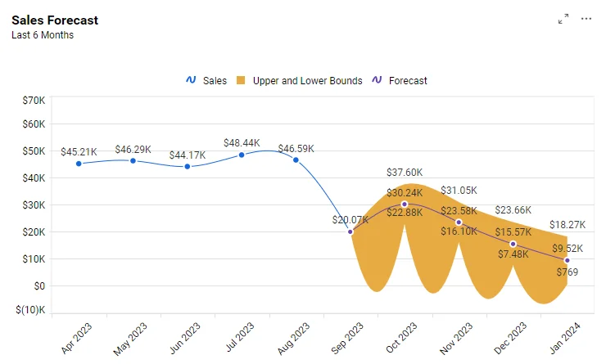Click the $44.17K data label
606x364 pixels.
pos(188,155)
